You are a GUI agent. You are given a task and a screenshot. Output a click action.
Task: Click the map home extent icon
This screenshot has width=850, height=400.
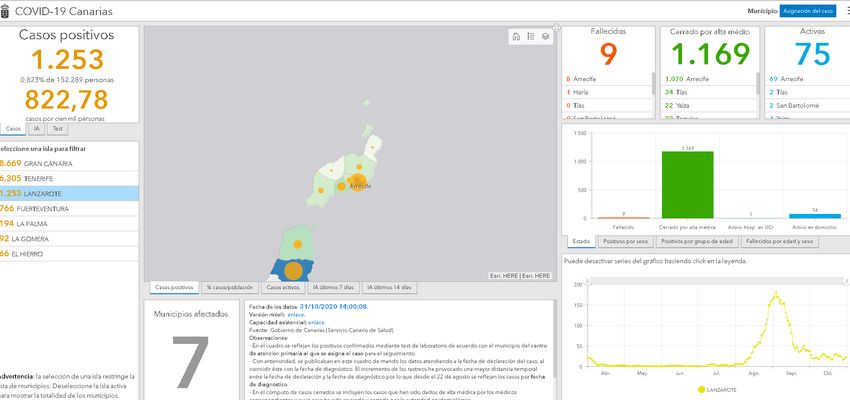(516, 36)
